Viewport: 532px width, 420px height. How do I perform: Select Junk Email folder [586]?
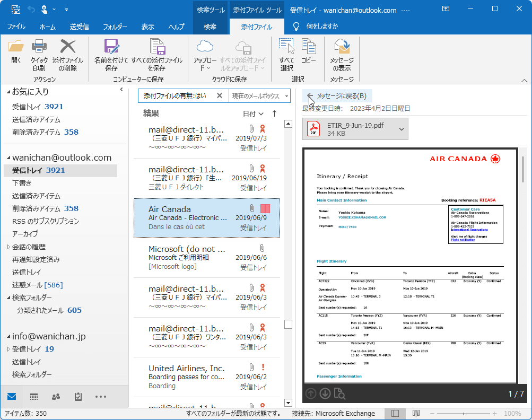click(x=37, y=285)
